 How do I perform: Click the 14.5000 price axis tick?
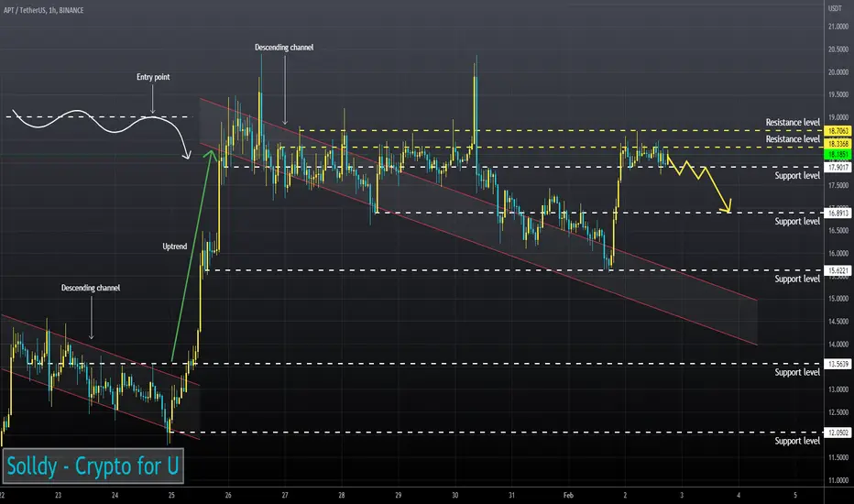[x=838, y=322]
